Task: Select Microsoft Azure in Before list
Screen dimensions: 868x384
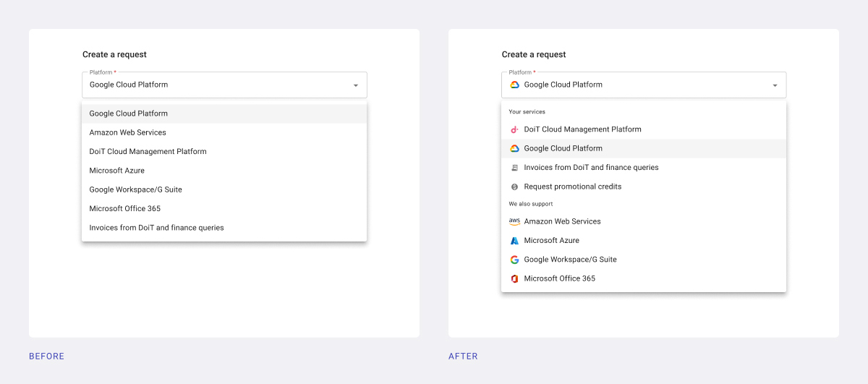Action: pos(224,171)
